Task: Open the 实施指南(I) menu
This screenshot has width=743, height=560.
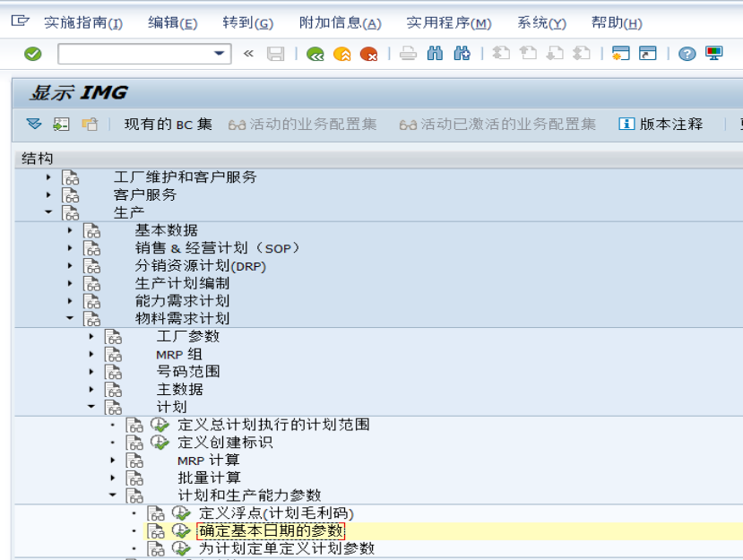Action: (83, 22)
